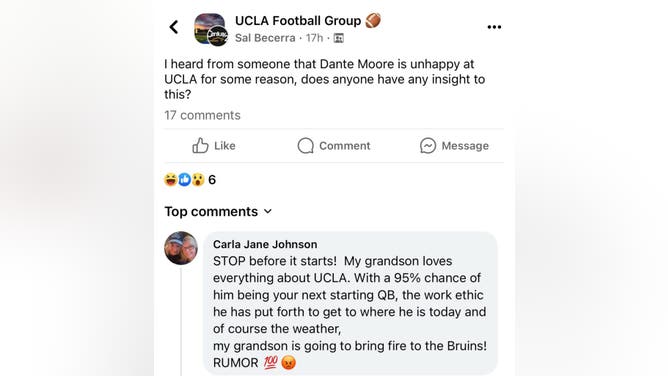
Task: Go back using the left arrow
Action: point(174,27)
